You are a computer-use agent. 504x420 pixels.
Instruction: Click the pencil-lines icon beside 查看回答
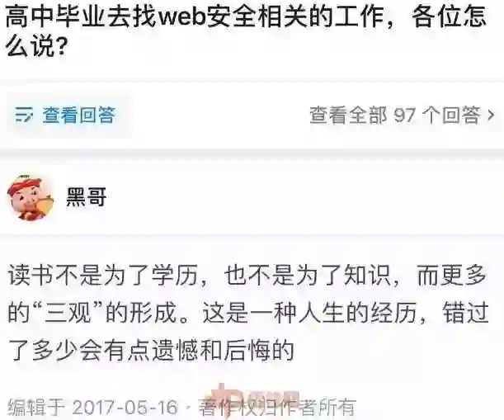pos(24,115)
